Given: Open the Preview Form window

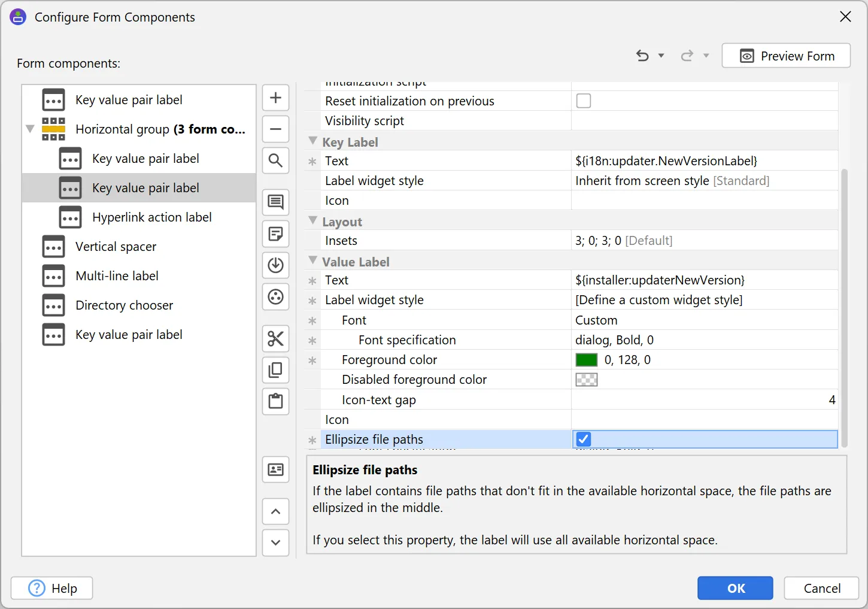Looking at the screenshot, I should pyautogui.click(x=786, y=56).
